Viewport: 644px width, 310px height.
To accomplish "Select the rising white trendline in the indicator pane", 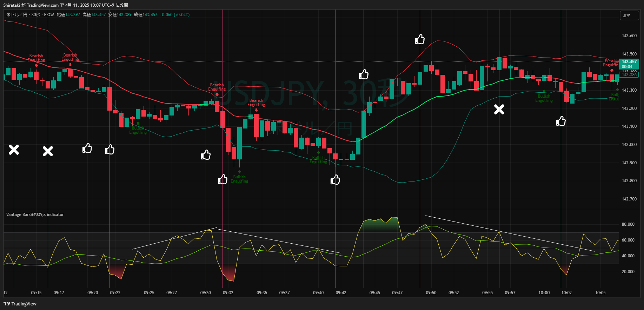I will click(174, 239).
